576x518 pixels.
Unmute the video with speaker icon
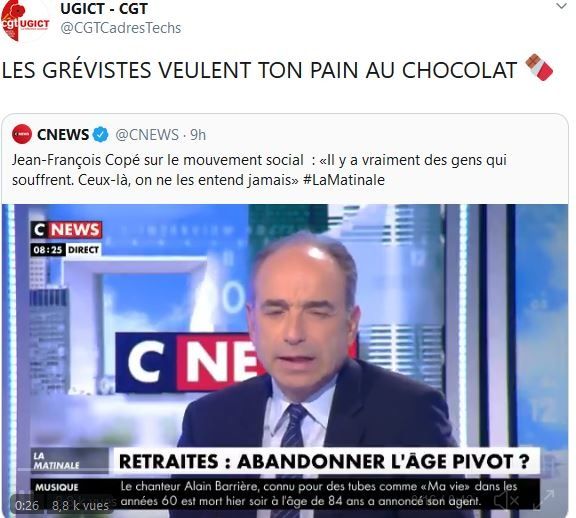(x=507, y=500)
